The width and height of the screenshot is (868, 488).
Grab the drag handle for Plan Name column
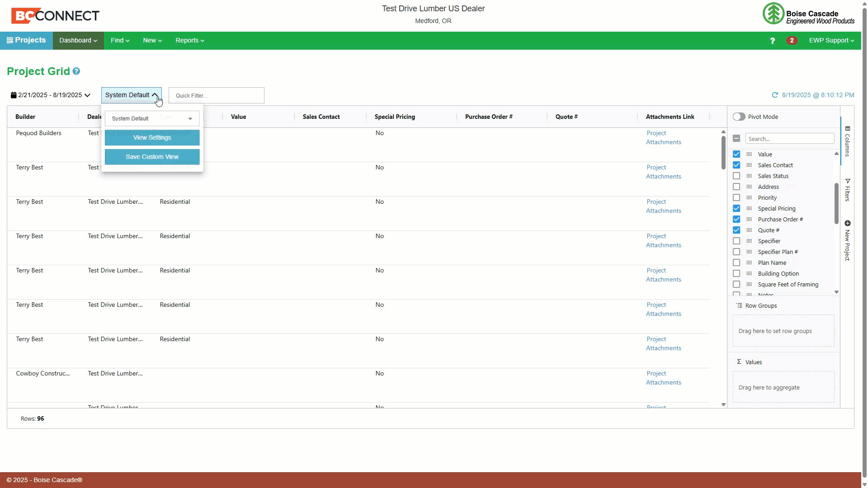[749, 263]
